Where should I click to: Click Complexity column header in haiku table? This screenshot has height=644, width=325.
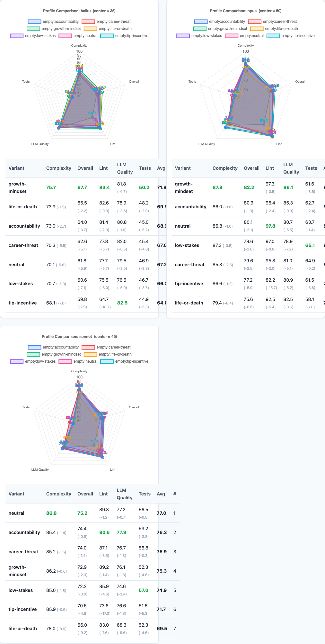click(58, 168)
